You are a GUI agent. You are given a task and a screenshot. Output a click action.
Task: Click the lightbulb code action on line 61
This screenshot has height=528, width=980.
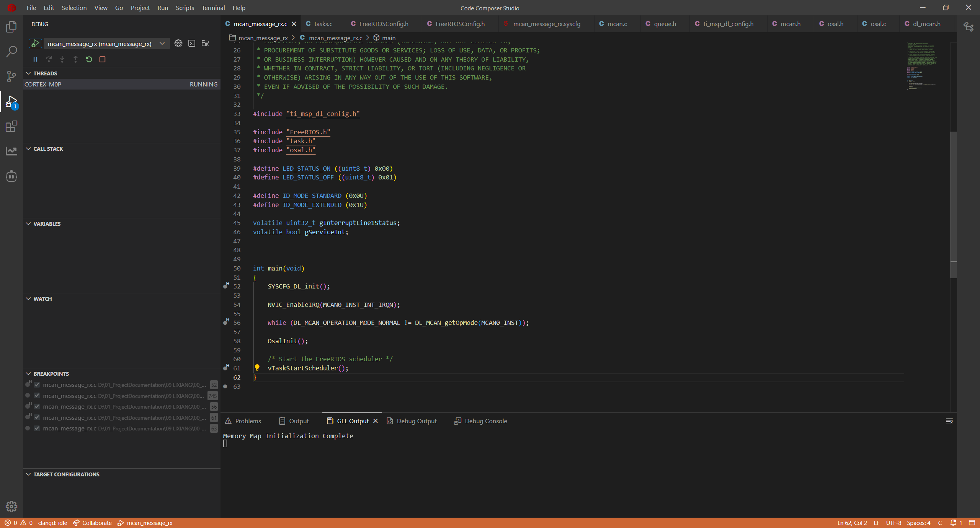point(257,368)
